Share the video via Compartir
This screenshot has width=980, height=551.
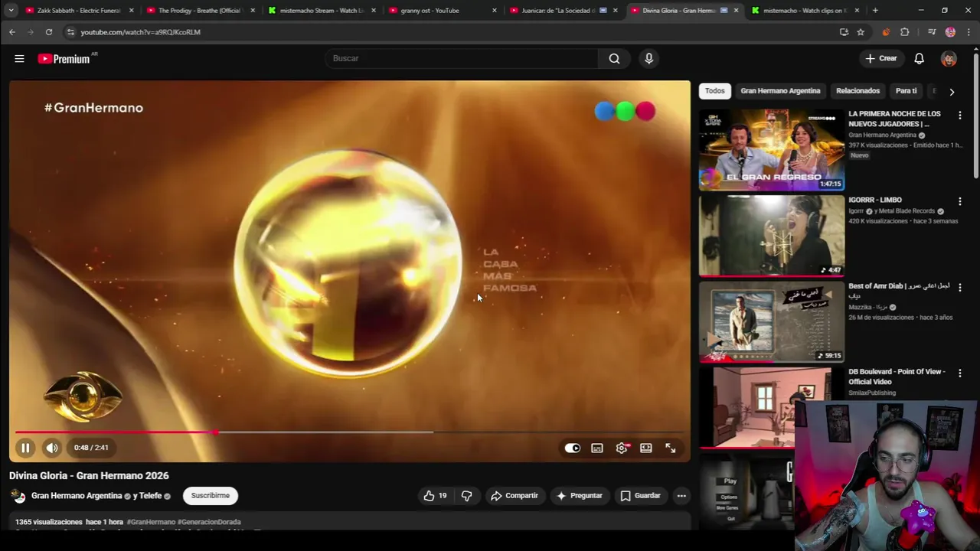(514, 496)
